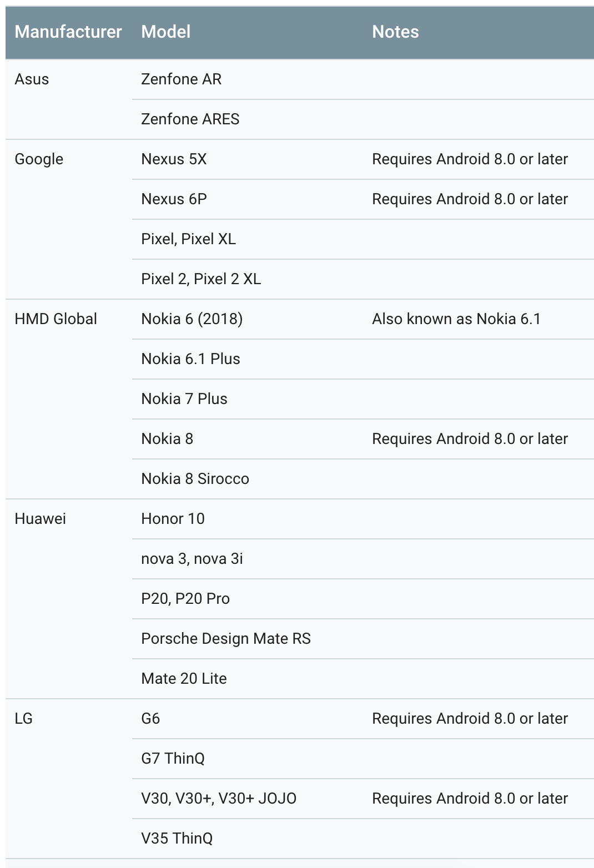Click the Porsche Design Mate RS entry
This screenshot has width=594, height=868.
pyautogui.click(x=226, y=639)
